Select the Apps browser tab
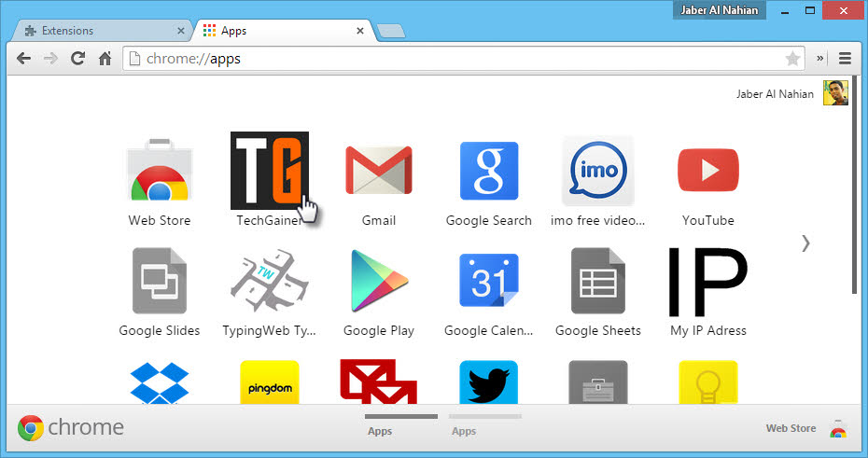868x458 pixels. pos(282,31)
